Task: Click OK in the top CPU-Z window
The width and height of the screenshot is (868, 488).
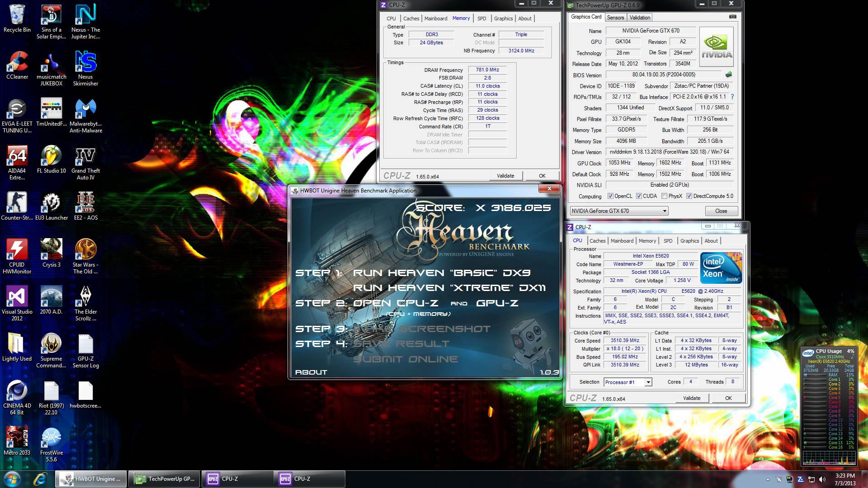Action: (x=542, y=176)
